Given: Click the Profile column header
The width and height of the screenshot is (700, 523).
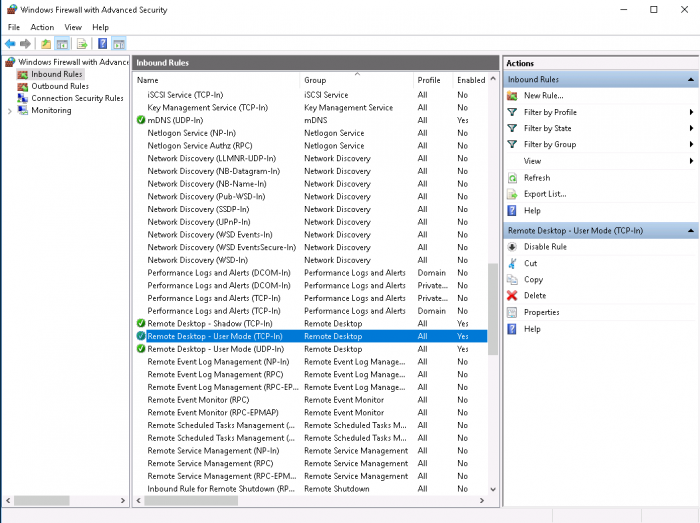Looking at the screenshot, I should (x=433, y=80).
